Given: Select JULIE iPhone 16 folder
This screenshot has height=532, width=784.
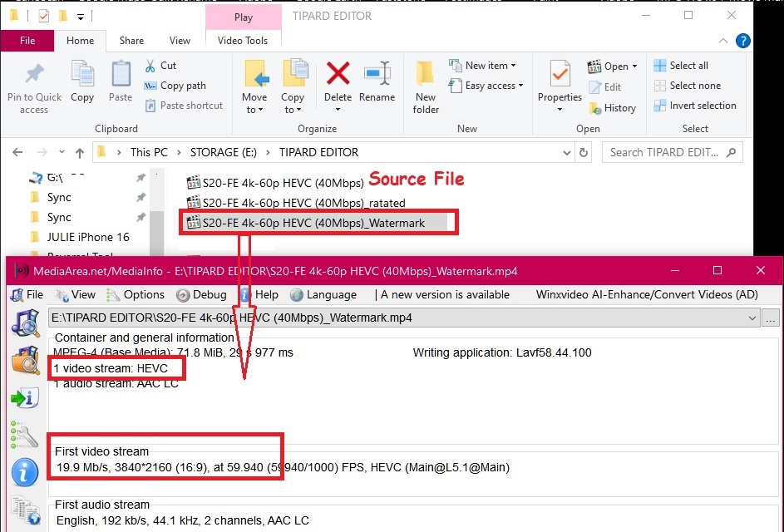Looking at the screenshot, I should tap(88, 237).
